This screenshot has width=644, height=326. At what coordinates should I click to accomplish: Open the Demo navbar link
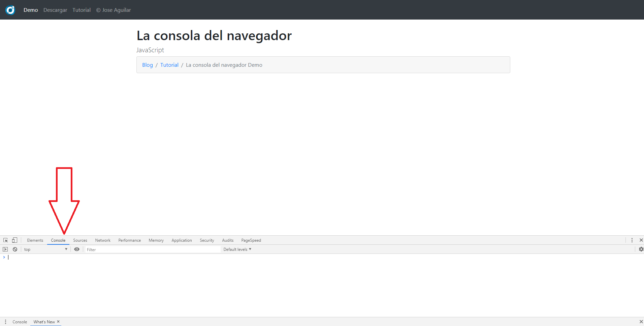click(31, 10)
